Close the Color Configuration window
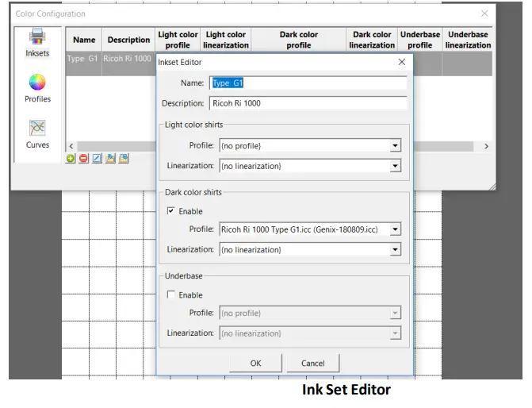The height and width of the screenshot is (408, 532). click(484, 13)
